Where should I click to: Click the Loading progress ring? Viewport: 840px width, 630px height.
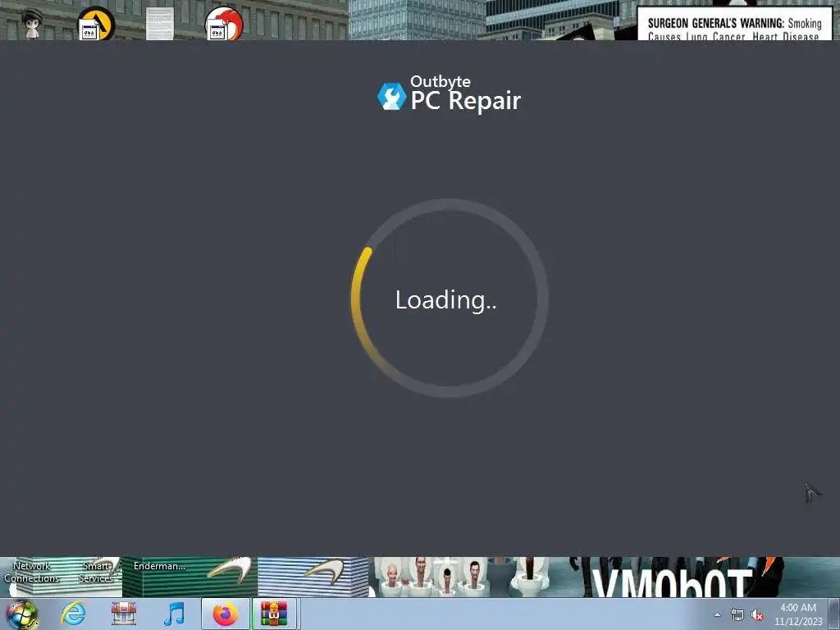450,299
